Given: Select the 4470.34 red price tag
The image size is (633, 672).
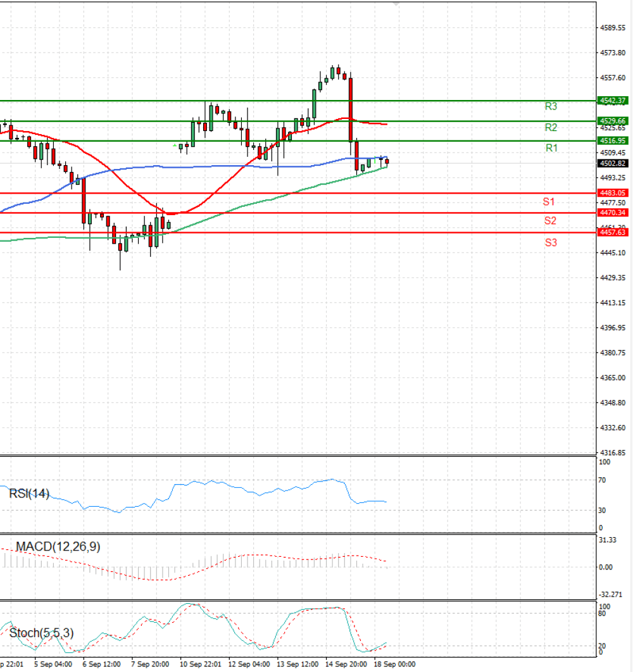Looking at the screenshot, I should pos(613,213).
